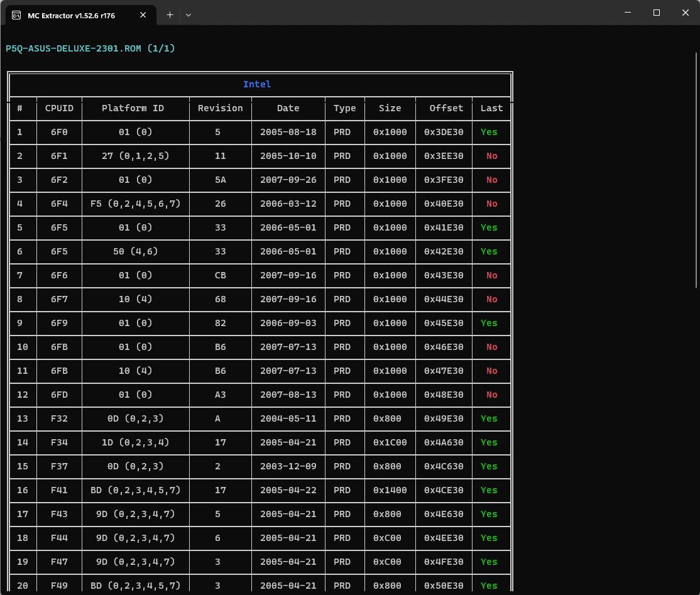Screen dimensions: 700x595
Task: Click CPUID F32
Action: 59,418
